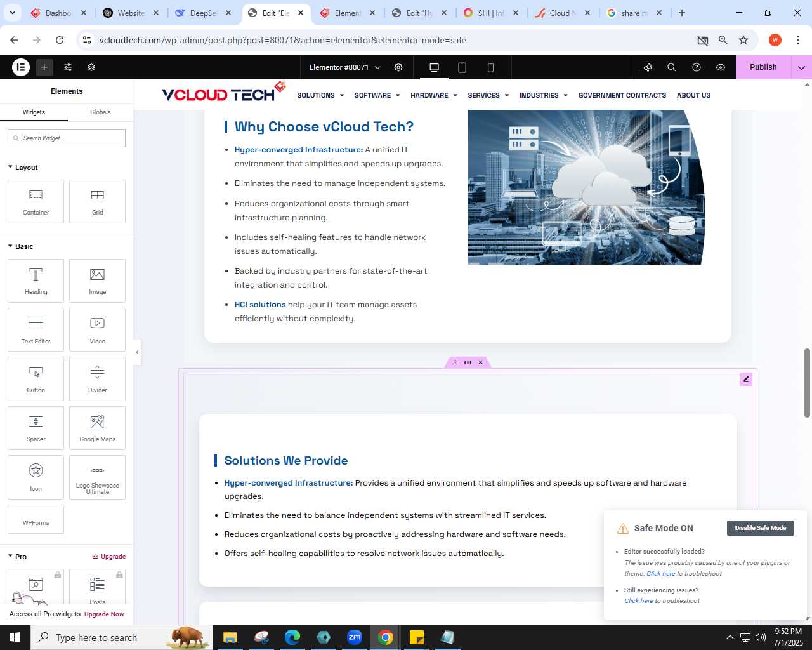
Task: Click the add element plus icon
Action: 44,67
